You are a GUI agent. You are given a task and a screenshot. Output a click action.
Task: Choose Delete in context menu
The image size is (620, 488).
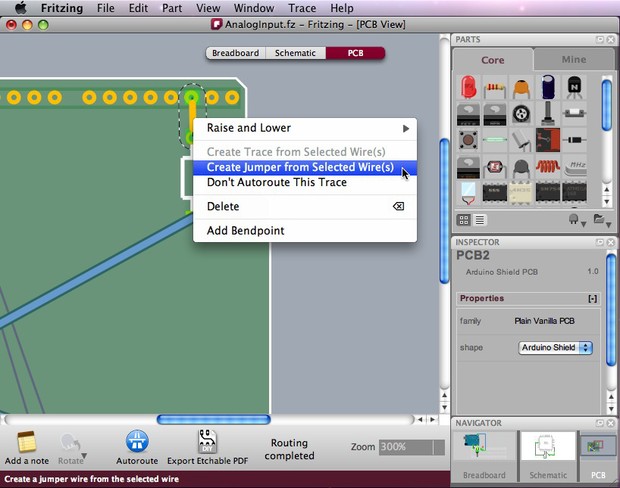tap(305, 206)
